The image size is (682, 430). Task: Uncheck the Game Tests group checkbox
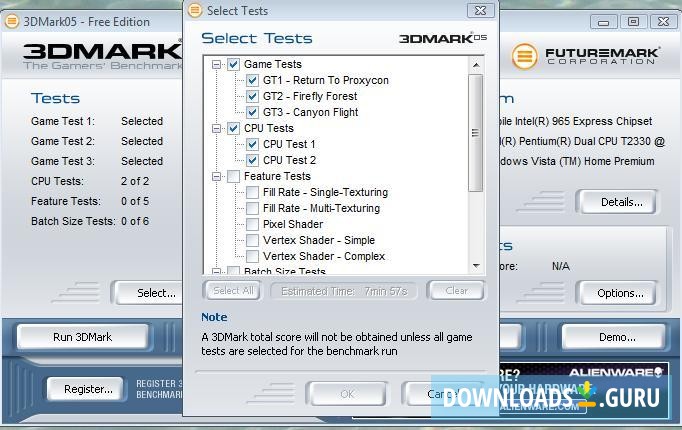click(x=234, y=64)
